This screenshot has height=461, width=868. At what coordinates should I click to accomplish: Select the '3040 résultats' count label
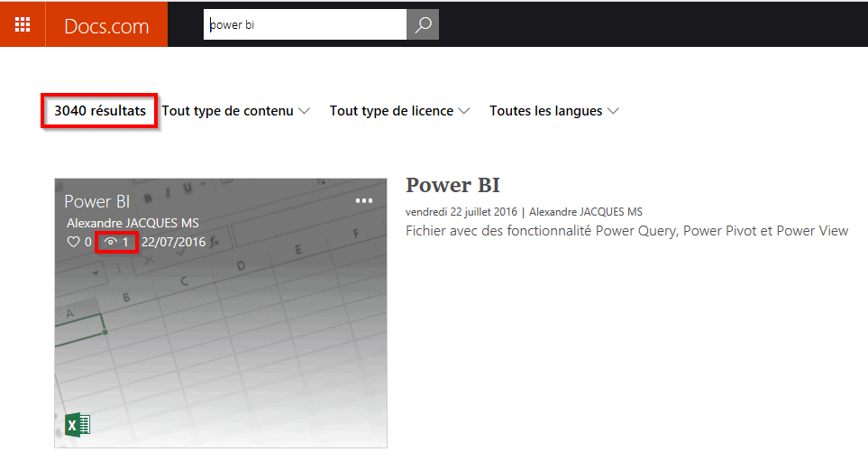(99, 111)
